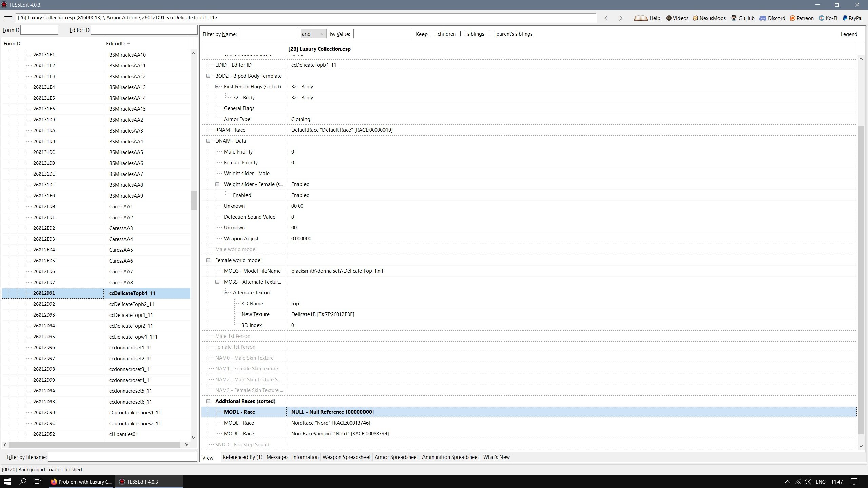The image size is (868, 488).
Task: Show hidden system tray icons
Action: (788, 482)
